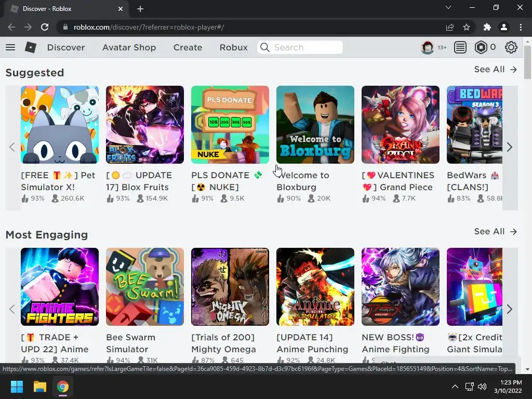Click the Search input field
This screenshot has height=399, width=532.
[x=300, y=47]
